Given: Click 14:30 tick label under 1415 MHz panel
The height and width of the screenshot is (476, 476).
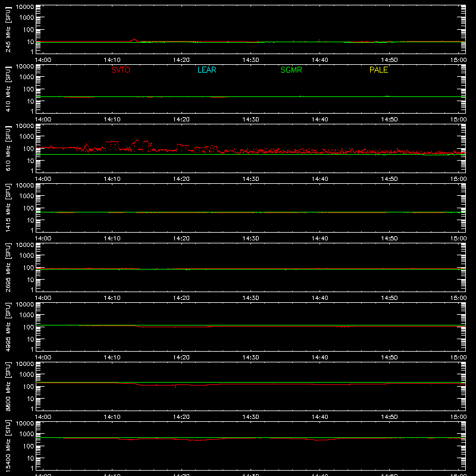Looking at the screenshot, I should click(250, 239).
